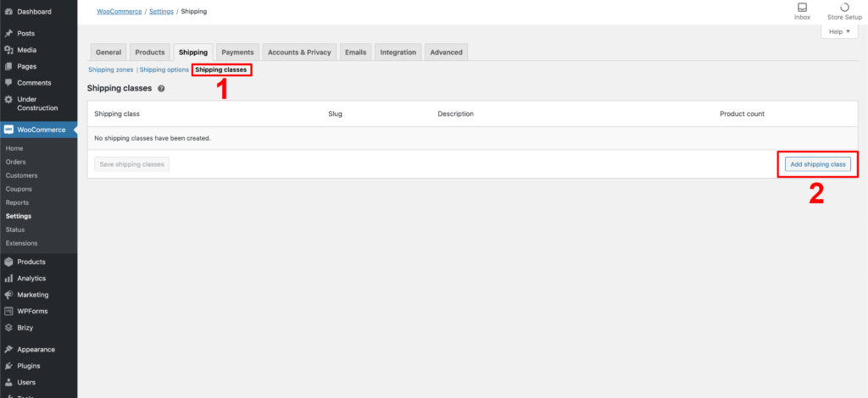Image resolution: width=868 pixels, height=398 pixels.
Task: Switch to the Emails tab
Action: 355,52
